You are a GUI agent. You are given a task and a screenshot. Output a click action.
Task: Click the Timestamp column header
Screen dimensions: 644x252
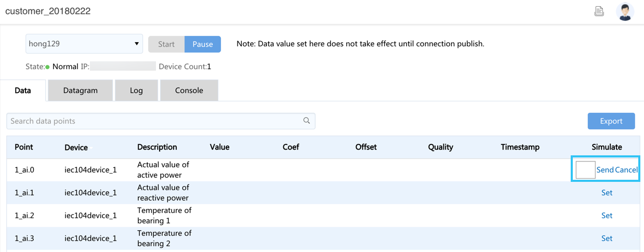click(x=520, y=147)
